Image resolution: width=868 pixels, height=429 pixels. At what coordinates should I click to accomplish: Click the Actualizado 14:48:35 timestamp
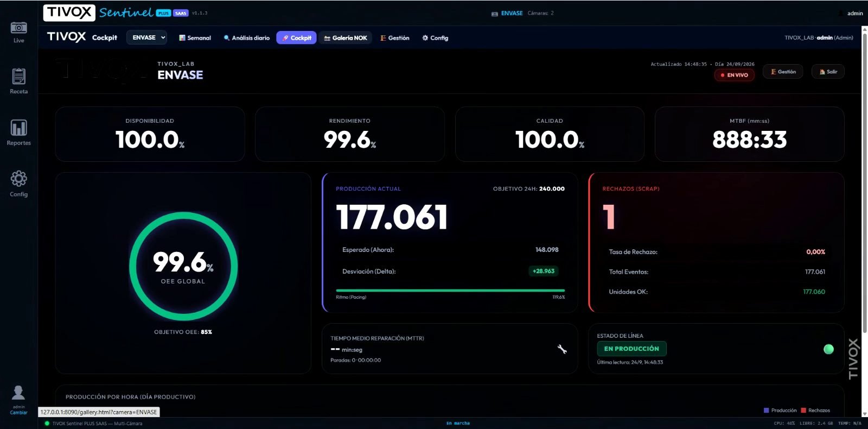[679, 64]
